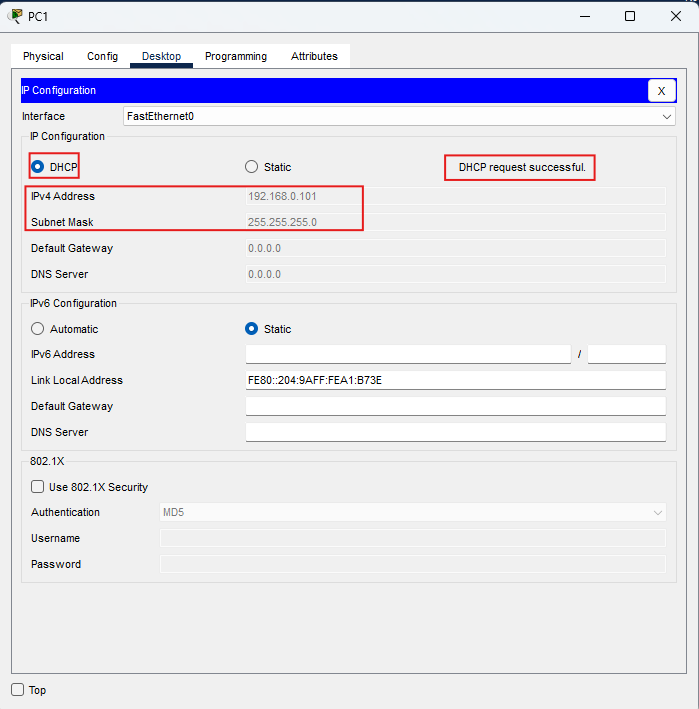699x709 pixels.
Task: Click the 'IPv6 Configuration' group label
Action: coord(73,303)
